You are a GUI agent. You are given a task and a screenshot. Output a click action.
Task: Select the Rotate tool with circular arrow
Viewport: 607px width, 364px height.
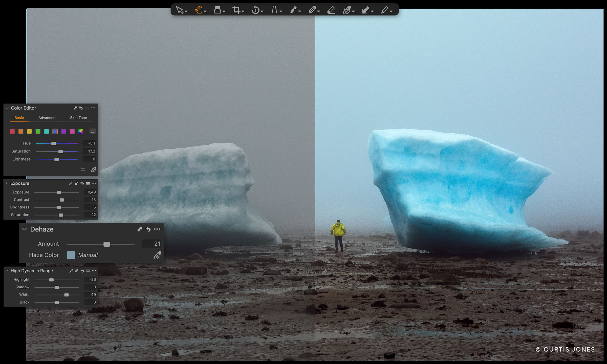click(255, 10)
